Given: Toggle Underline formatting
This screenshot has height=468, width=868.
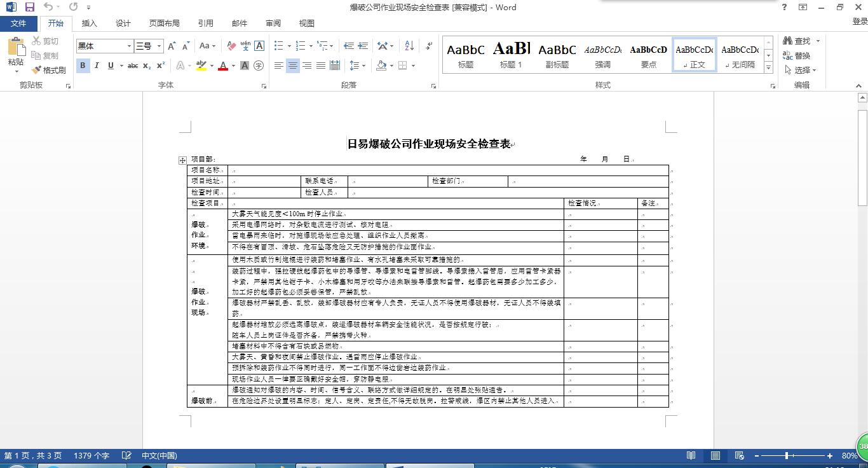Looking at the screenshot, I should point(111,65).
